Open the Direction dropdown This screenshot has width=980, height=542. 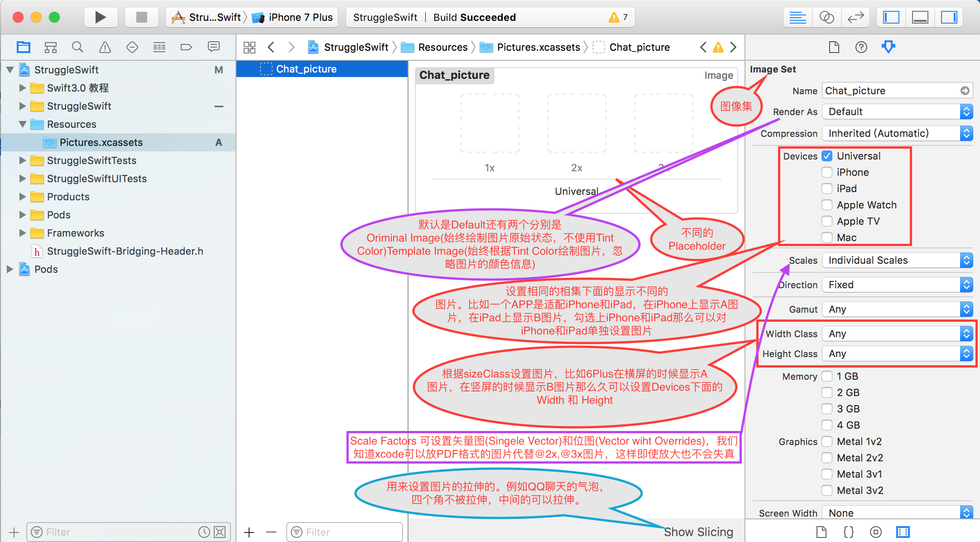(898, 285)
